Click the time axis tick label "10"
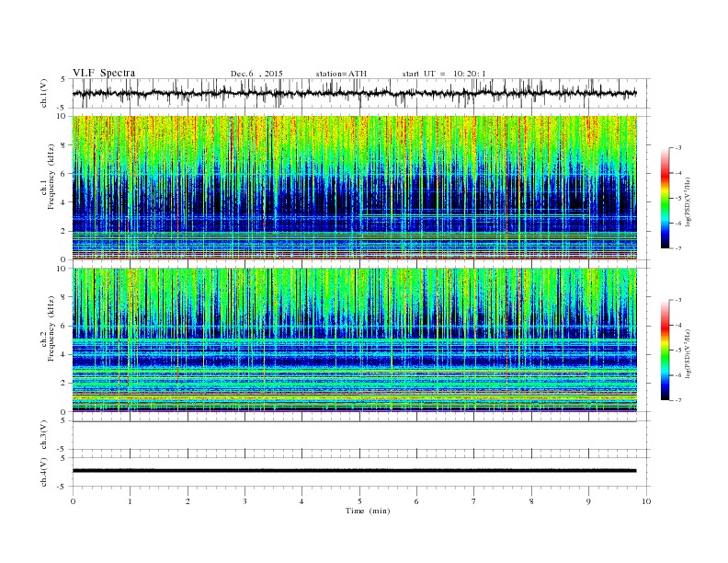Screen dimensions: 728x563 [x=646, y=501]
